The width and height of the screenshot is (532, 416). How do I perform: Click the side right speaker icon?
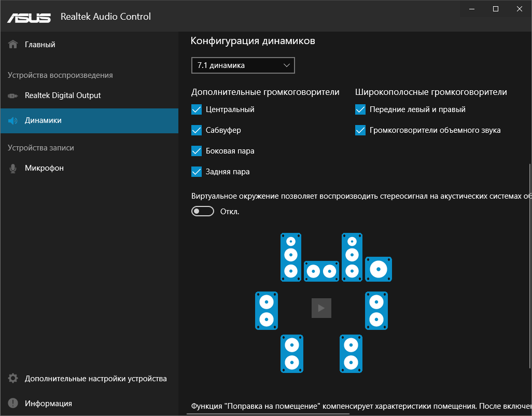pos(377,310)
